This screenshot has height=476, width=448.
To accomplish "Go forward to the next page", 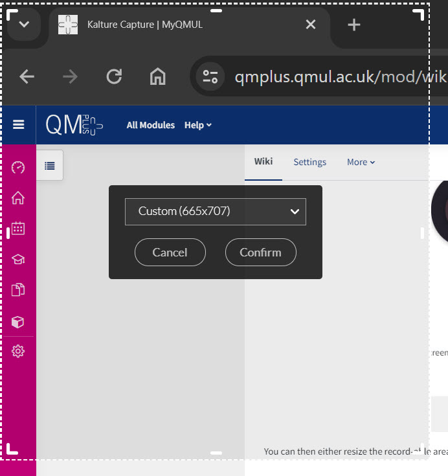I will 70,76.
